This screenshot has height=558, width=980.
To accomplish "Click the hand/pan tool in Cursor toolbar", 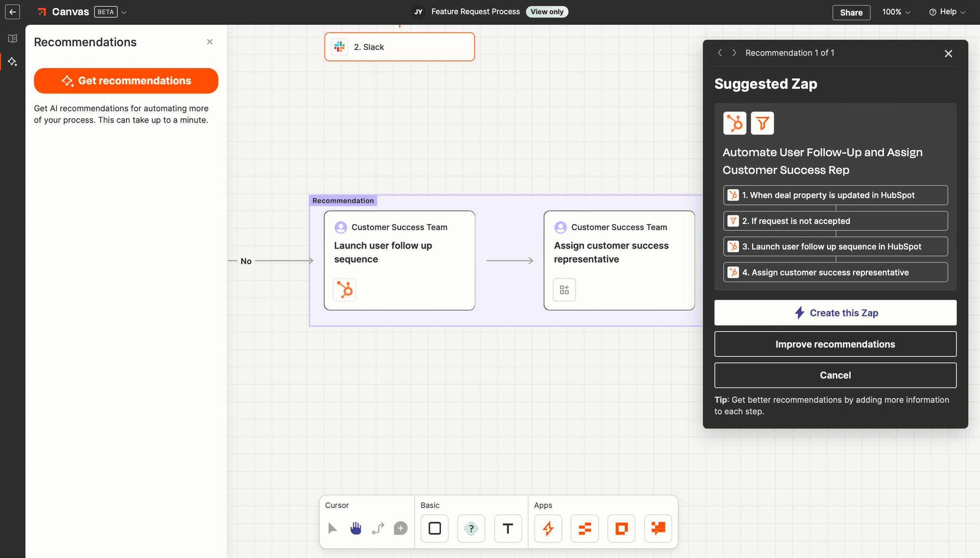I will point(355,528).
